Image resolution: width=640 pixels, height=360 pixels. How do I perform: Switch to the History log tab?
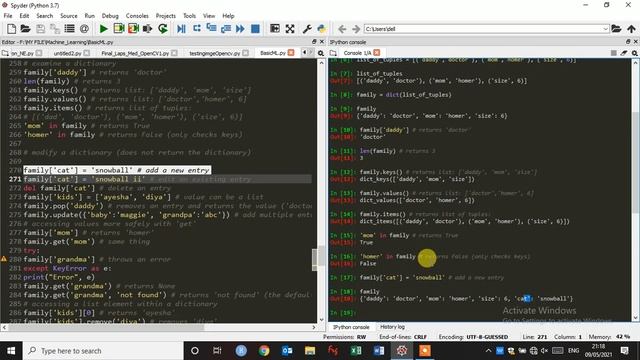(392, 327)
